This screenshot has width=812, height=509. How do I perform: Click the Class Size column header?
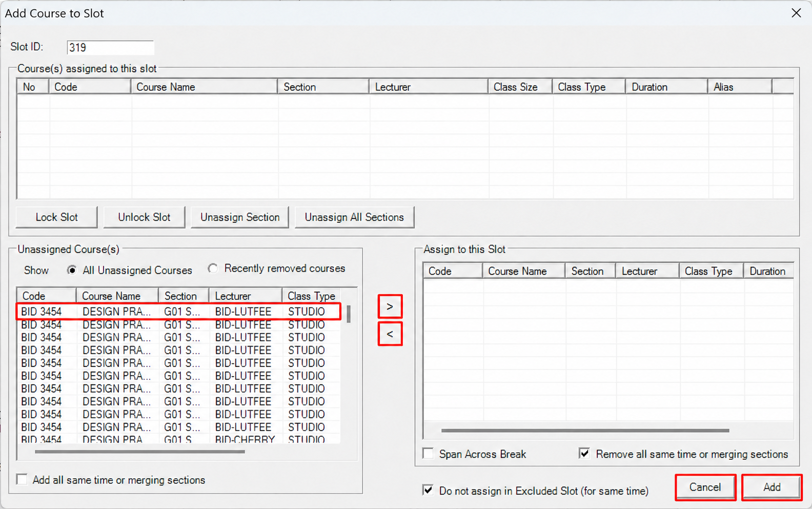(520, 87)
